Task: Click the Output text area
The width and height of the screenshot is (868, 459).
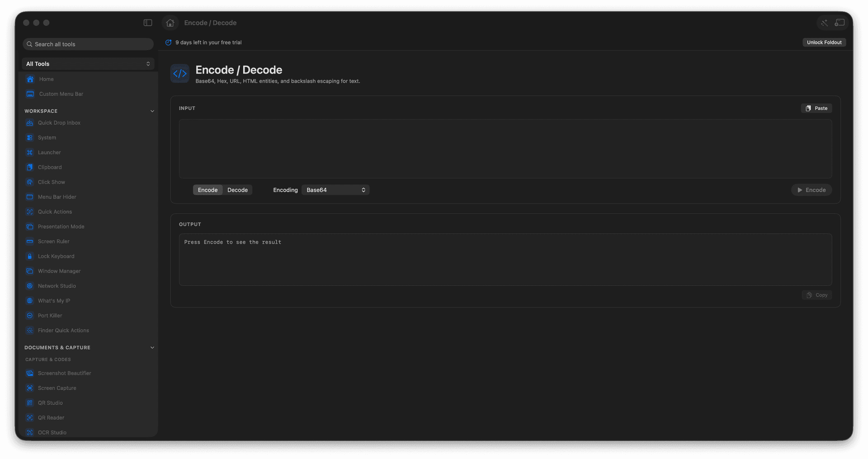Action: 505,260
